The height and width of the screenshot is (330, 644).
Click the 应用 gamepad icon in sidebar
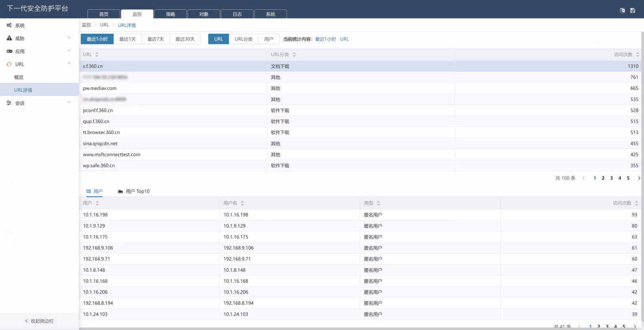[9, 51]
